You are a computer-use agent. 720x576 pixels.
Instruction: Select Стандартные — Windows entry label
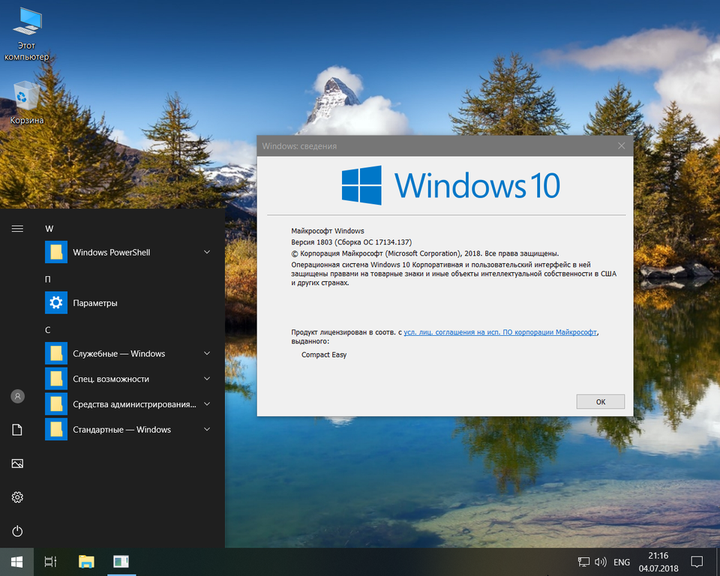click(122, 429)
